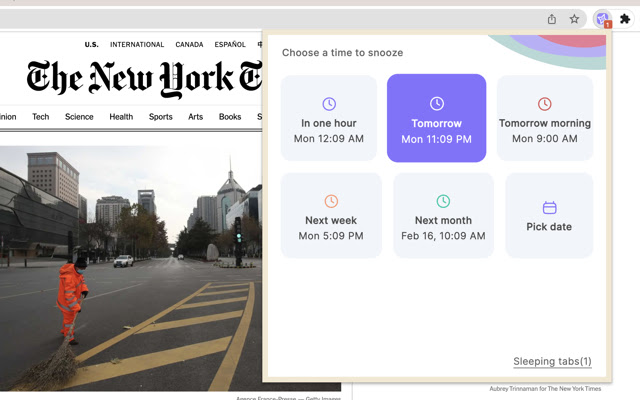
Task: Click the Aubrey Trinnaman photo credit
Action: tap(545, 389)
